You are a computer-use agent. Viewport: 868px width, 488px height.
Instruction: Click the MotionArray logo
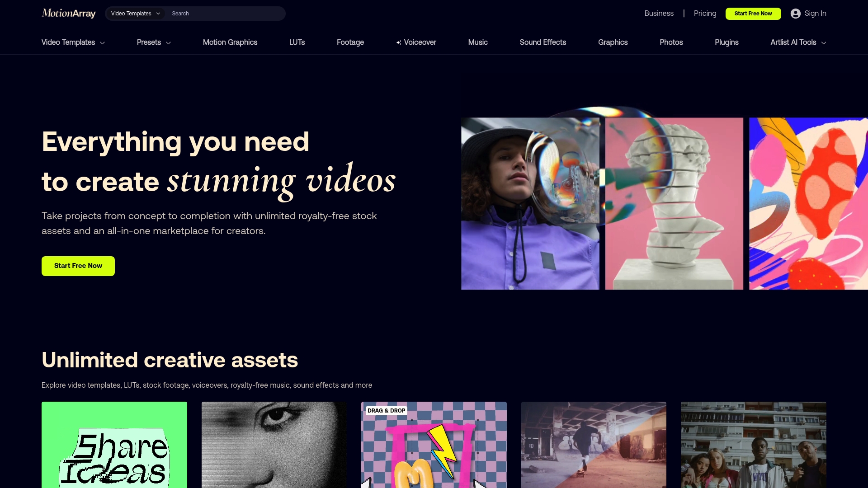[x=68, y=13]
